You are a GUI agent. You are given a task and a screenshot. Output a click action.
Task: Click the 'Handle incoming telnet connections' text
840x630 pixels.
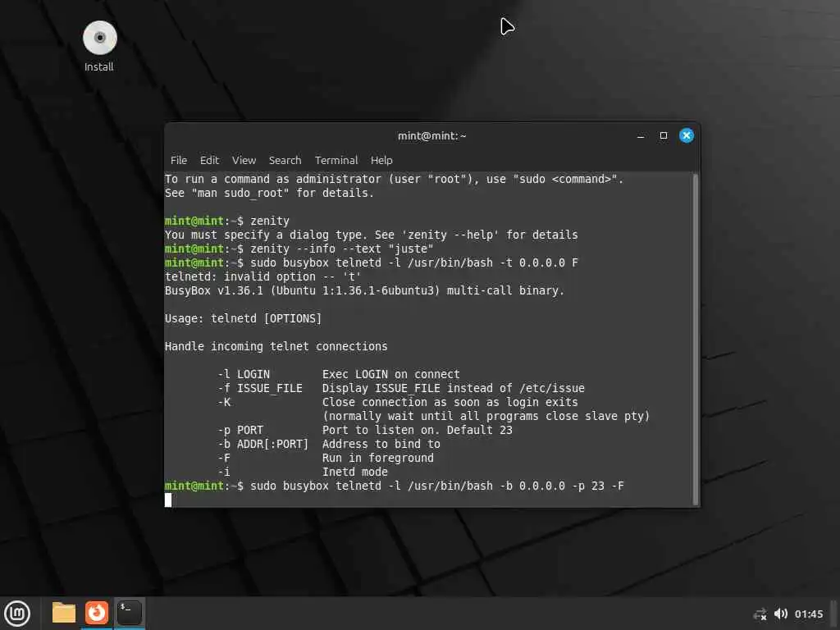(x=276, y=346)
